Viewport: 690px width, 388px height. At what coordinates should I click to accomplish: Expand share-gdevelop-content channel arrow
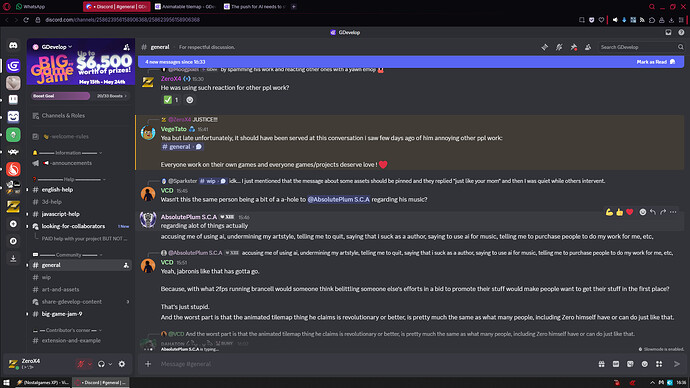(128, 302)
